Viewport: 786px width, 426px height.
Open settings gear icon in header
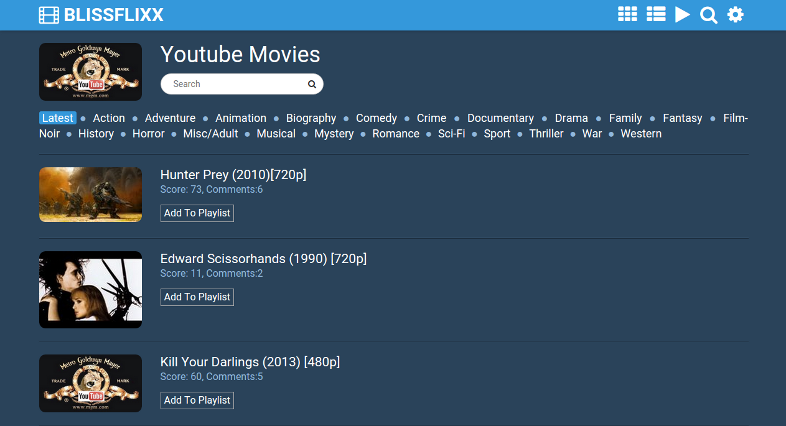(x=735, y=15)
